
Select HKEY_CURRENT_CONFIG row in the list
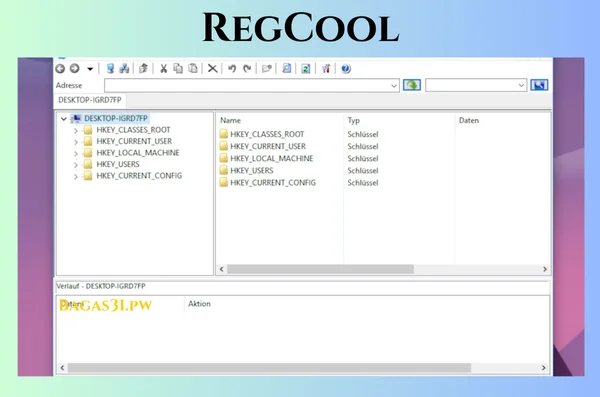[273, 183]
